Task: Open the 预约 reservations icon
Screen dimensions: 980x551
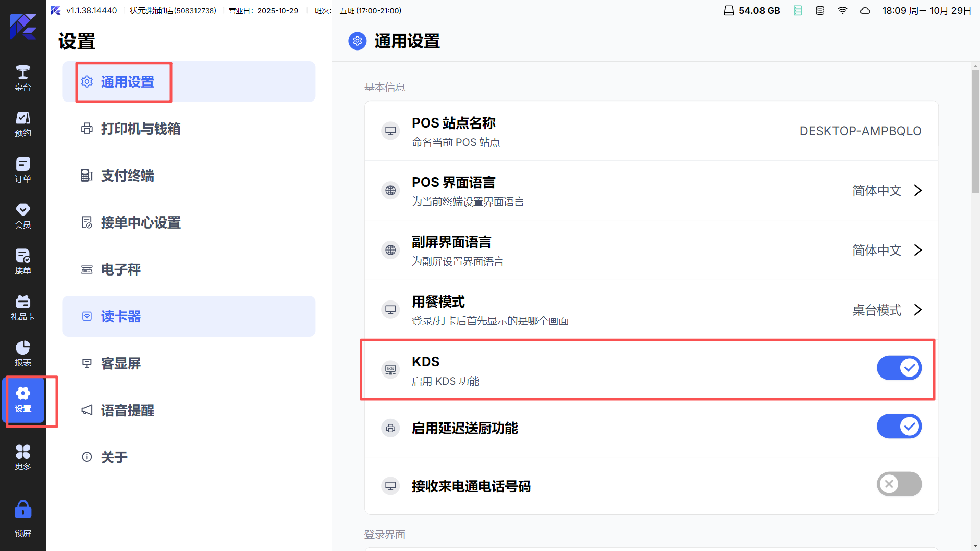Action: pos(22,124)
